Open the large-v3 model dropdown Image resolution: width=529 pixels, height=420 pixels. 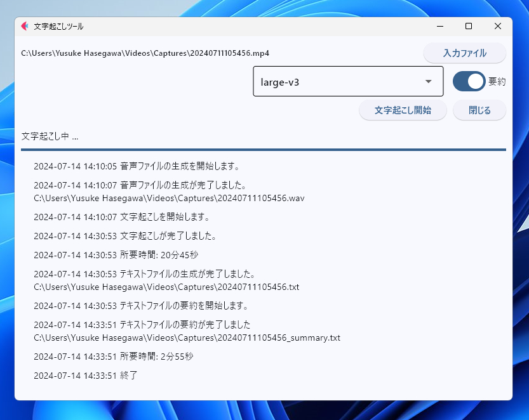tap(348, 82)
